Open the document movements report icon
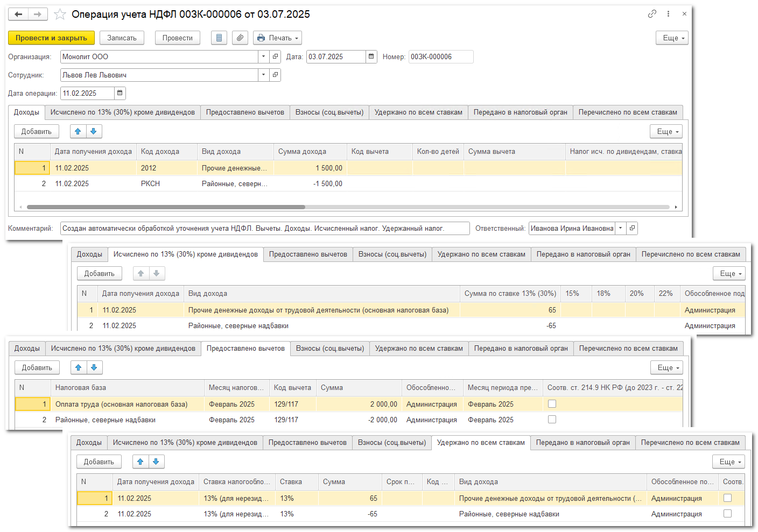The image size is (758, 532). click(x=219, y=38)
